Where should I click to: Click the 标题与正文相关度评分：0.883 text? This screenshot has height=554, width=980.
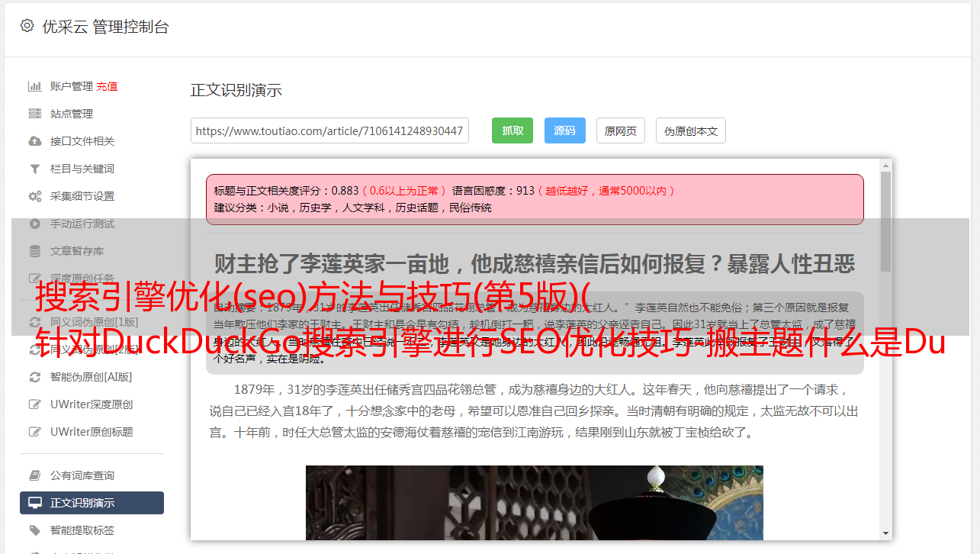click(287, 191)
